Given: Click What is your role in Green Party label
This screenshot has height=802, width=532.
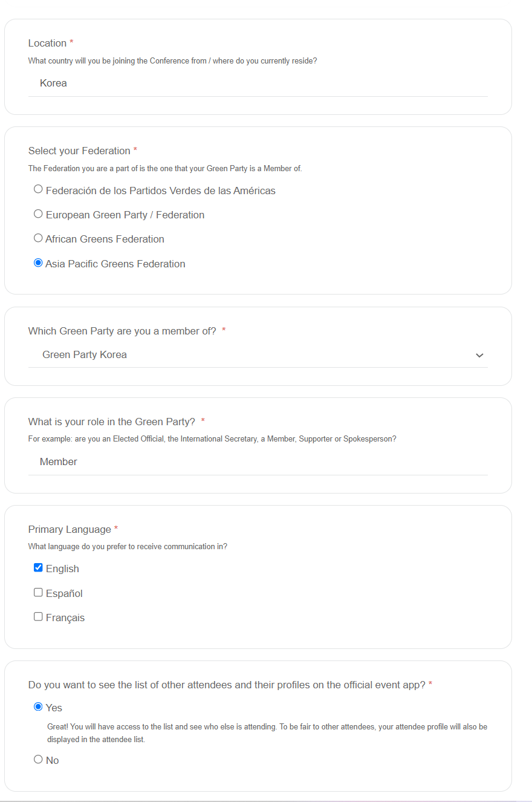Looking at the screenshot, I should (112, 422).
